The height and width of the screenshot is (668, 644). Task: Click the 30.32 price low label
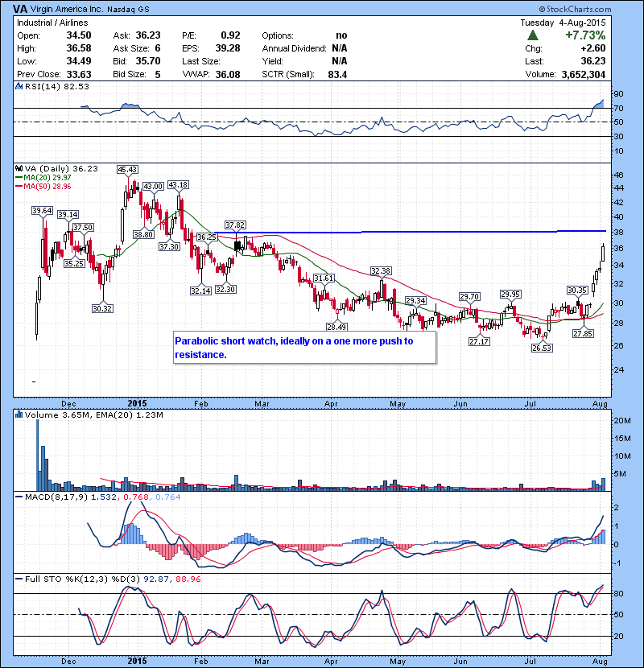pos(103,308)
